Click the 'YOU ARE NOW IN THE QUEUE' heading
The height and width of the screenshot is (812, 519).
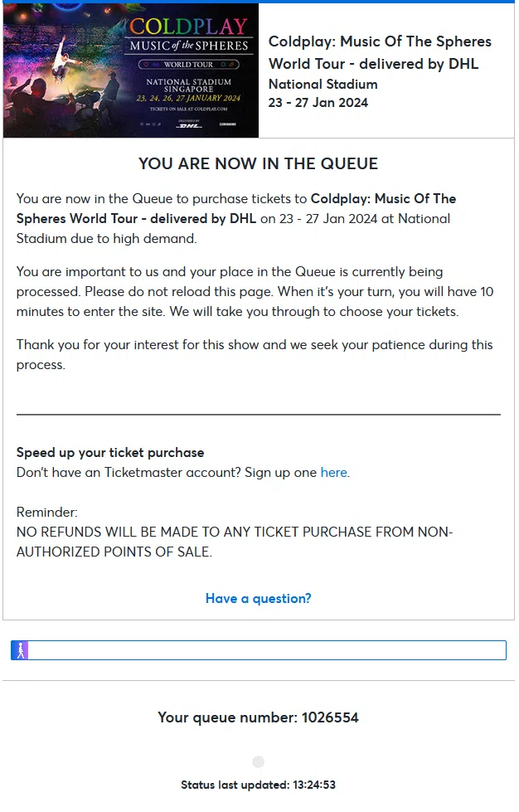259,163
